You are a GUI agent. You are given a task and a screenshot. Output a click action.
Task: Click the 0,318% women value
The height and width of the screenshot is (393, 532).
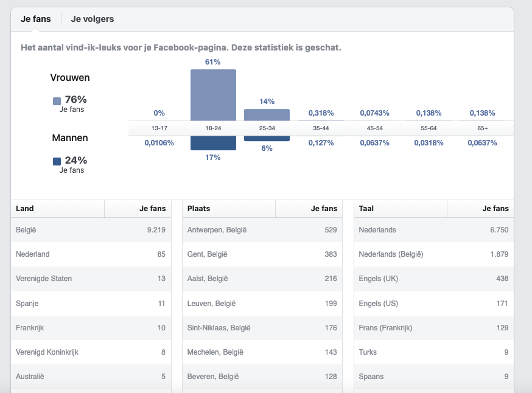click(321, 113)
